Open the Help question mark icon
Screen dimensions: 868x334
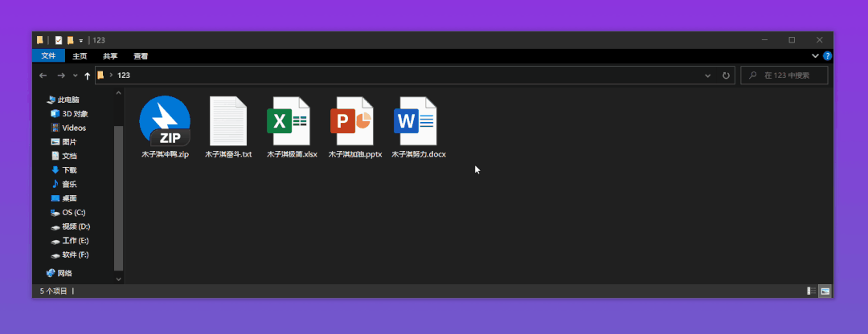(x=827, y=56)
